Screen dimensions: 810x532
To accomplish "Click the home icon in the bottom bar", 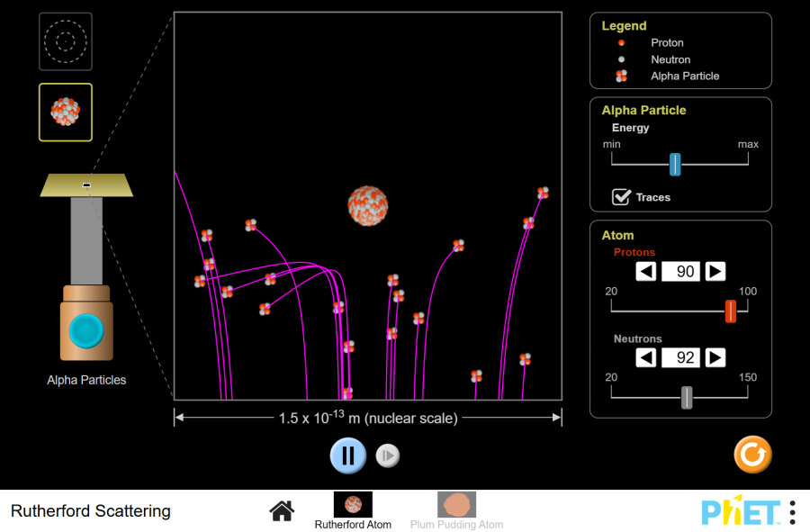I will (x=282, y=510).
